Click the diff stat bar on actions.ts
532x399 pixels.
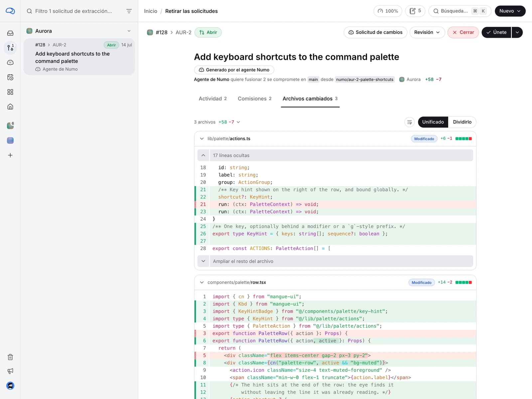(464, 139)
